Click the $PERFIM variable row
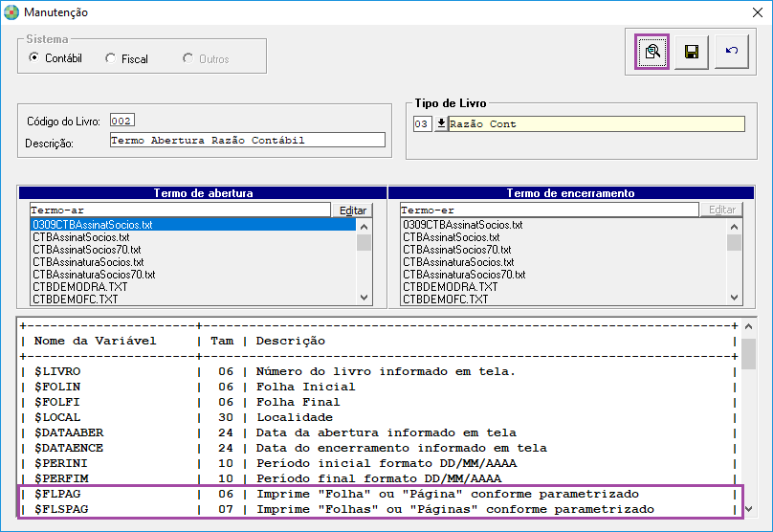The height and width of the screenshot is (532, 773). click(379, 478)
